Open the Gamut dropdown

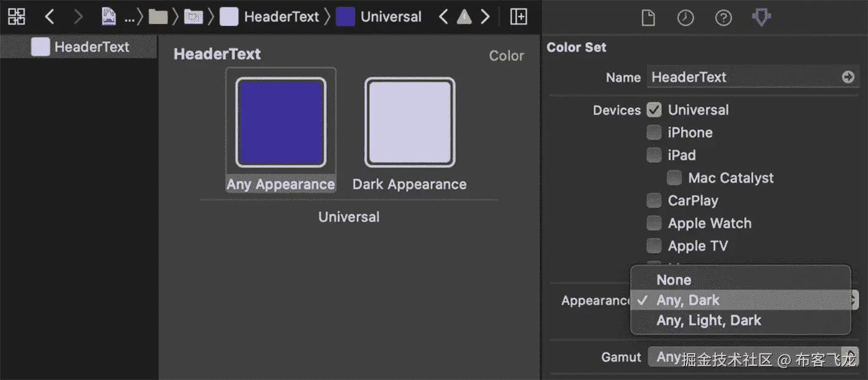tap(753, 357)
